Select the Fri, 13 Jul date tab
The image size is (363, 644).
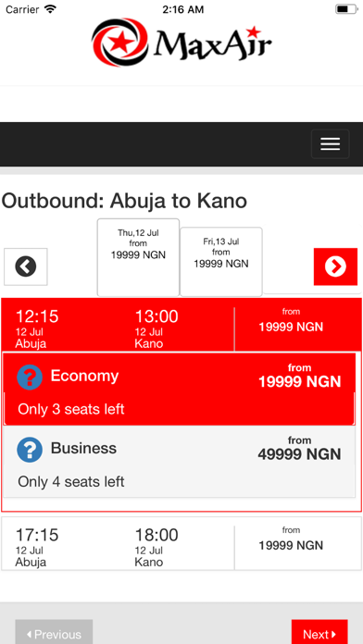221,262
